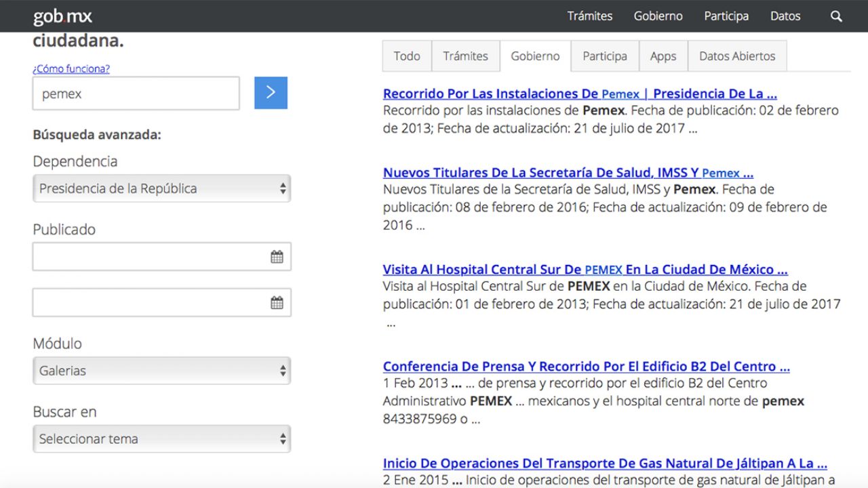Click the gob.mx logo
868x488 pixels.
click(62, 16)
